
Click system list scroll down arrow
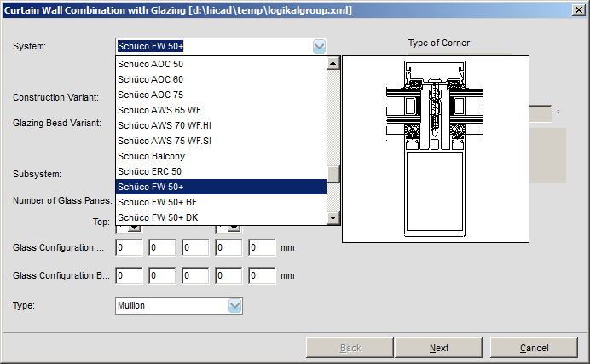click(333, 217)
